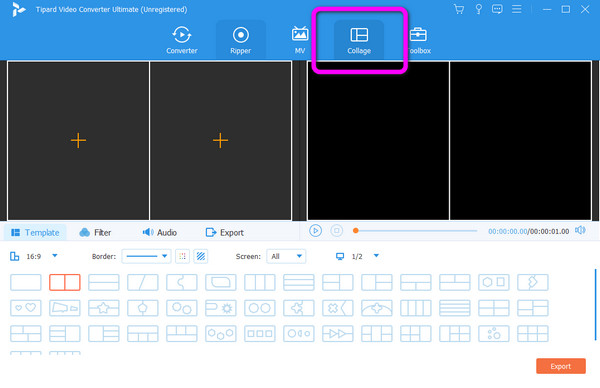Switch to the Ripper module
The height and width of the screenshot is (388, 600).
click(241, 40)
